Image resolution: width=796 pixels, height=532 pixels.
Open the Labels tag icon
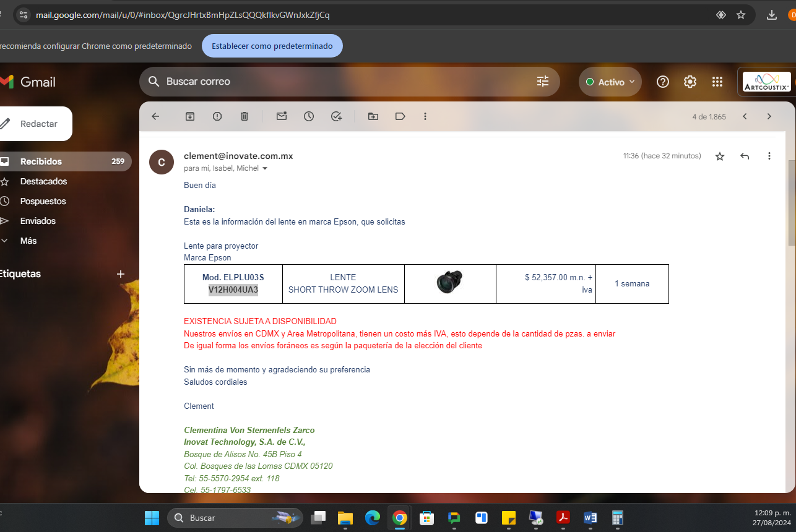click(400, 116)
